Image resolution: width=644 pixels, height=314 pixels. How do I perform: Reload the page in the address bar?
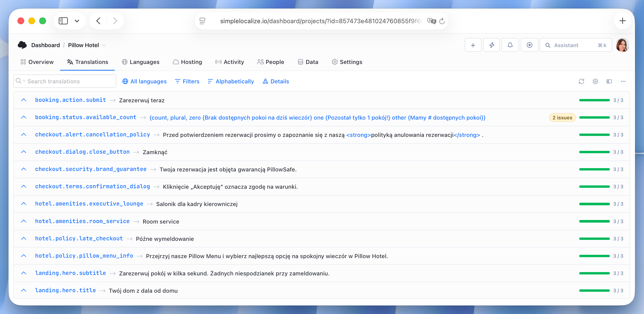pos(442,21)
